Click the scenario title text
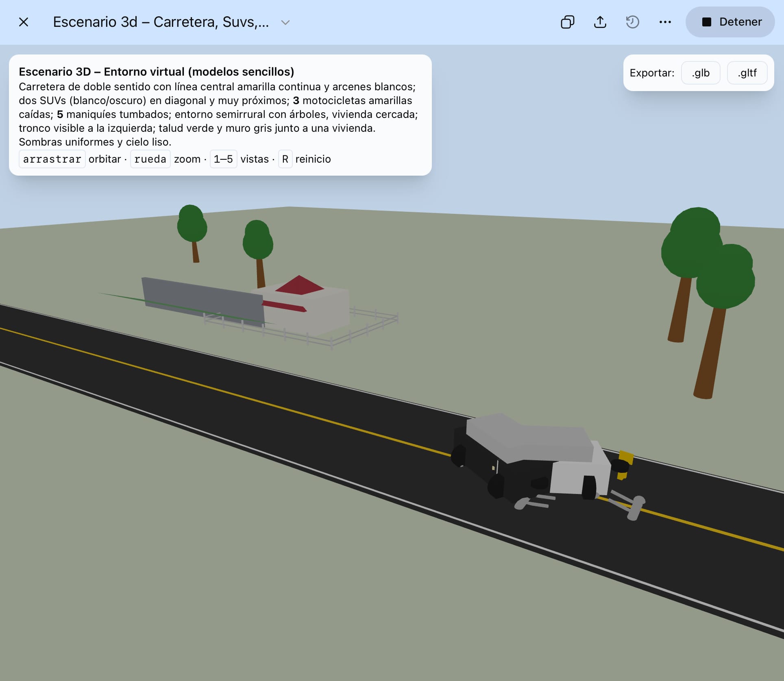The height and width of the screenshot is (681, 784). [161, 22]
